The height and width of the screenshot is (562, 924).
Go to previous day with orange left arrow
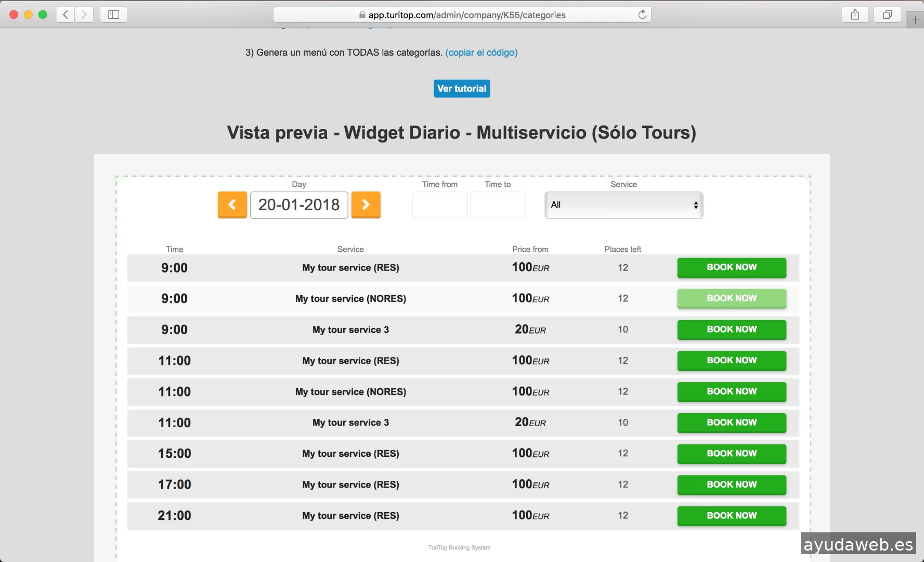pyautogui.click(x=232, y=205)
